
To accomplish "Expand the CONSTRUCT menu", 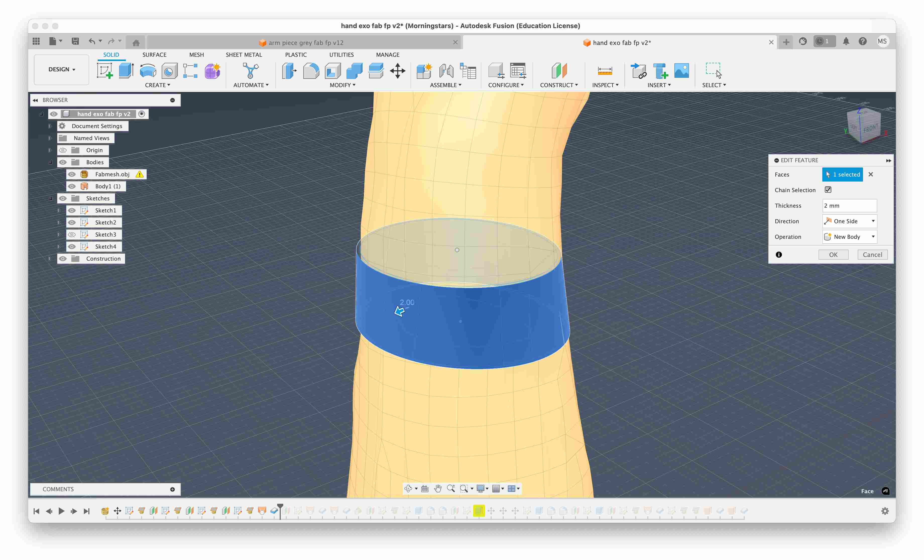I will coord(559,85).
